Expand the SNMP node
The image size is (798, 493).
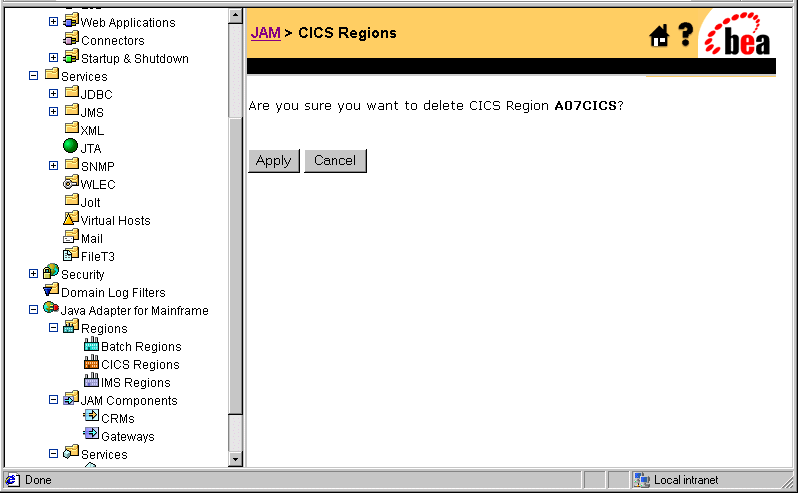[x=53, y=165]
